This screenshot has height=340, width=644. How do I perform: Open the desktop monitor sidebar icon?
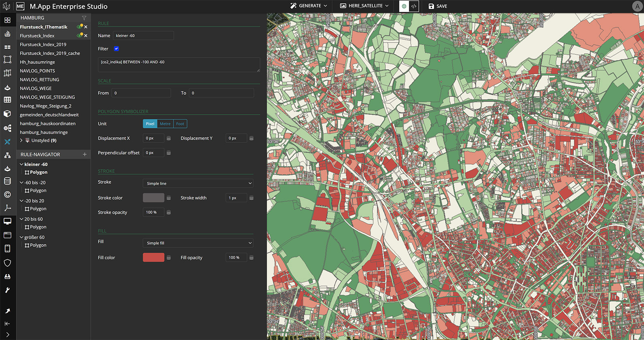[x=7, y=221]
